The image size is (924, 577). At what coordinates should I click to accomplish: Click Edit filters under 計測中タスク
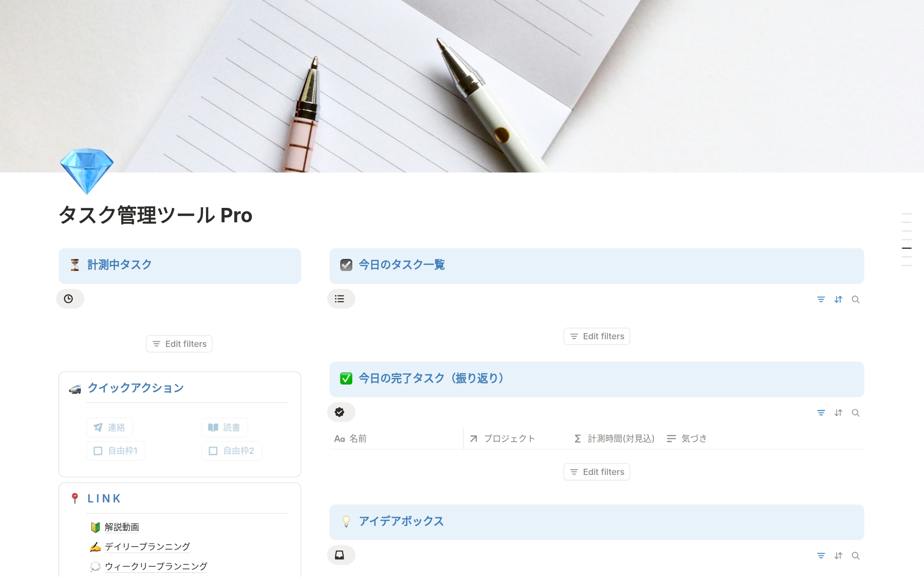[179, 344]
